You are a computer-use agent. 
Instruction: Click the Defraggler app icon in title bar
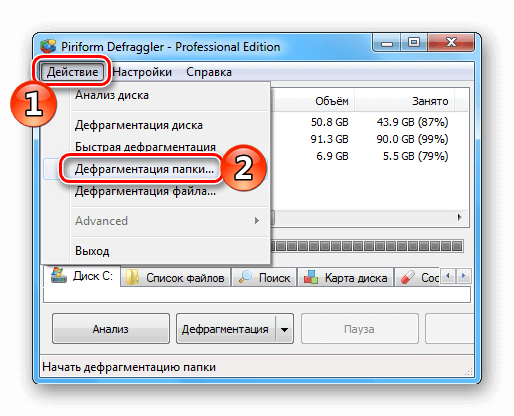(49, 46)
